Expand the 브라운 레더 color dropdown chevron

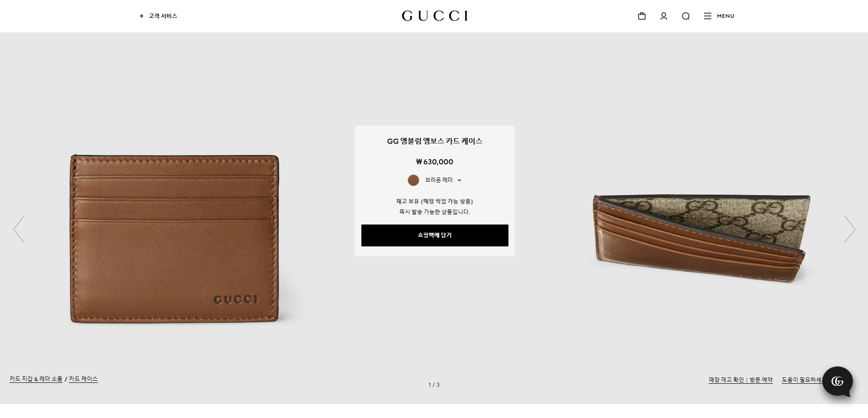[x=459, y=180]
